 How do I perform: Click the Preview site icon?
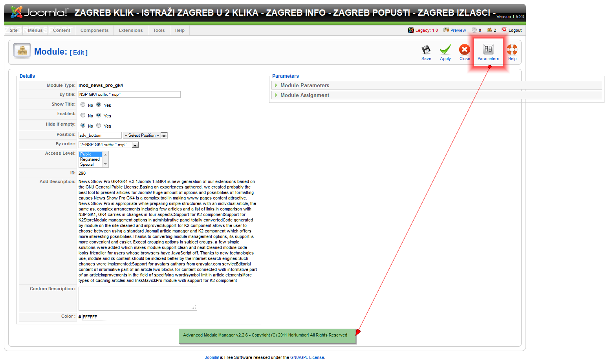click(x=446, y=30)
